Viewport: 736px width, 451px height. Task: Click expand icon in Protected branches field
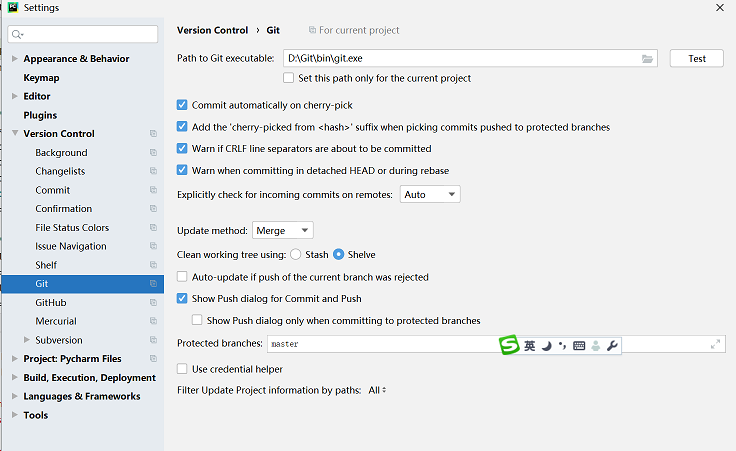coord(715,344)
